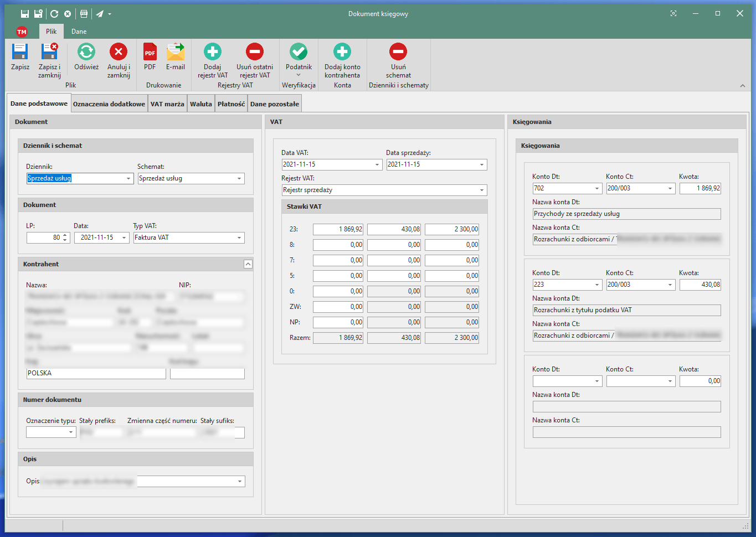Screen dimensions: 756x537
Task: Increase LP number with up spinner arrow
Action: point(65,235)
